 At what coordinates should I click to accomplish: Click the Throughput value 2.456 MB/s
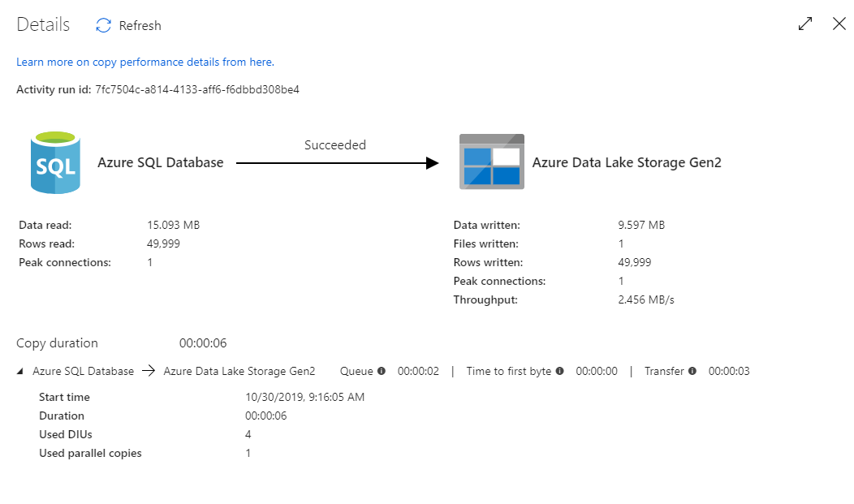tap(646, 299)
